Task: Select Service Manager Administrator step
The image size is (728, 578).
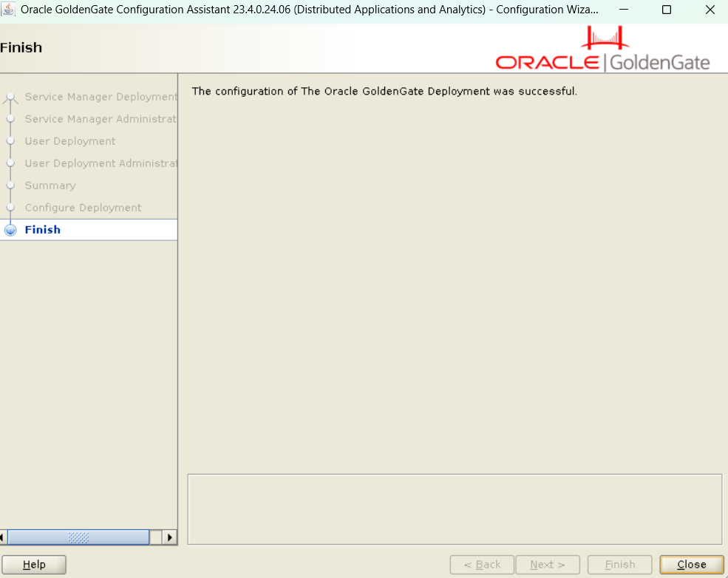Action: 101,119
